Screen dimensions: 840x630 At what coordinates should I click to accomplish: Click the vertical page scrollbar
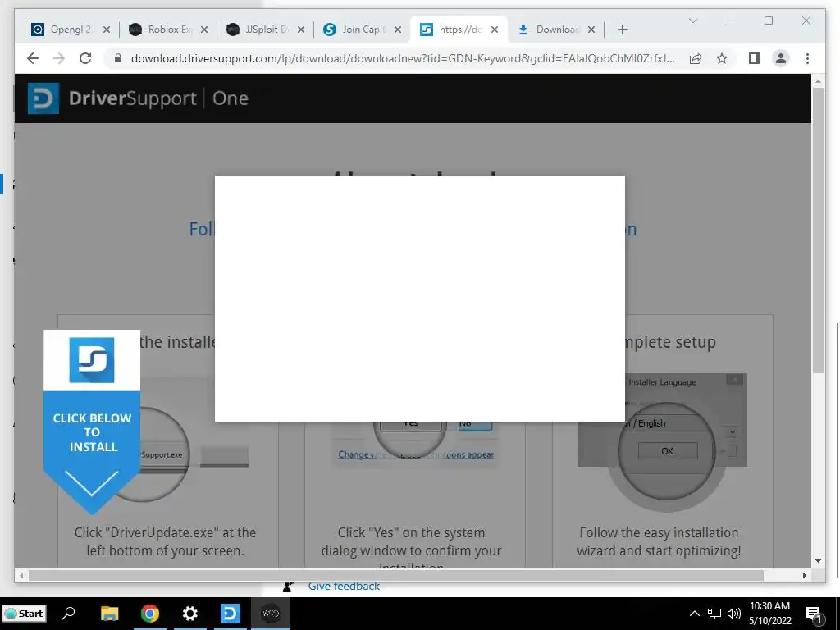tap(818, 231)
